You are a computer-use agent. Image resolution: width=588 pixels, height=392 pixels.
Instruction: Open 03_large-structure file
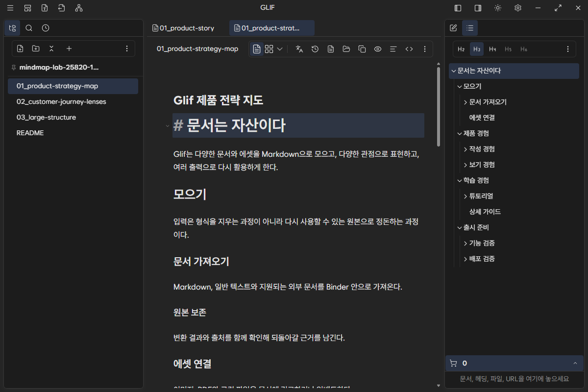pos(73,117)
